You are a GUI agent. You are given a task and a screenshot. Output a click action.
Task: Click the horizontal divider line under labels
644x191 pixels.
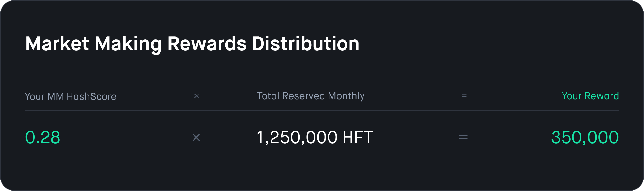tap(322, 111)
